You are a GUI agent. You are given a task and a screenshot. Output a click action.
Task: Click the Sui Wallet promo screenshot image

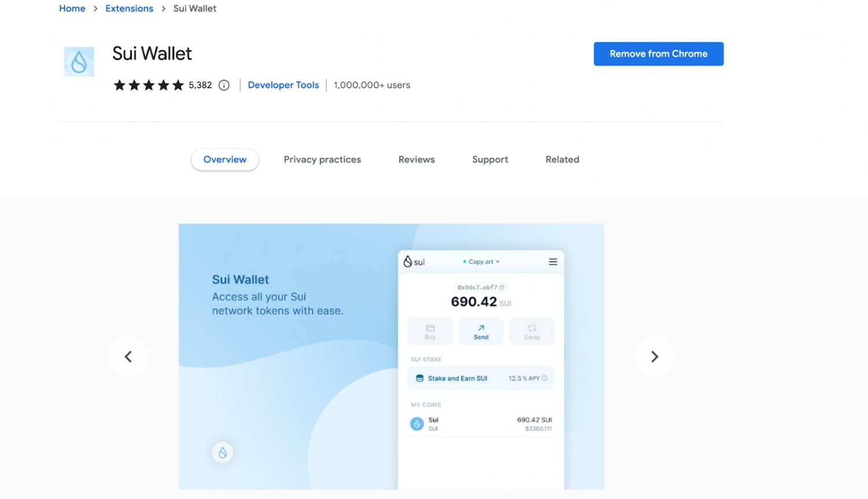[391, 357]
